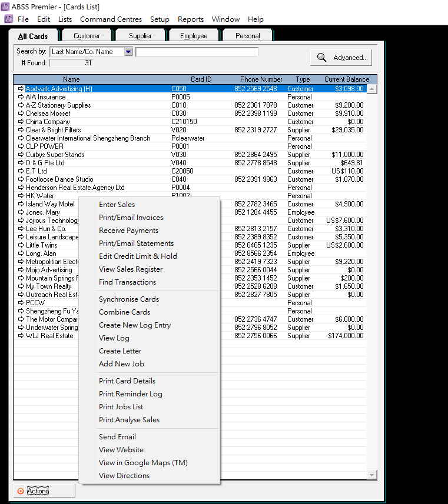Open detail arrow for Mojo Advertising
The height and width of the screenshot is (504, 448).
[21, 270]
